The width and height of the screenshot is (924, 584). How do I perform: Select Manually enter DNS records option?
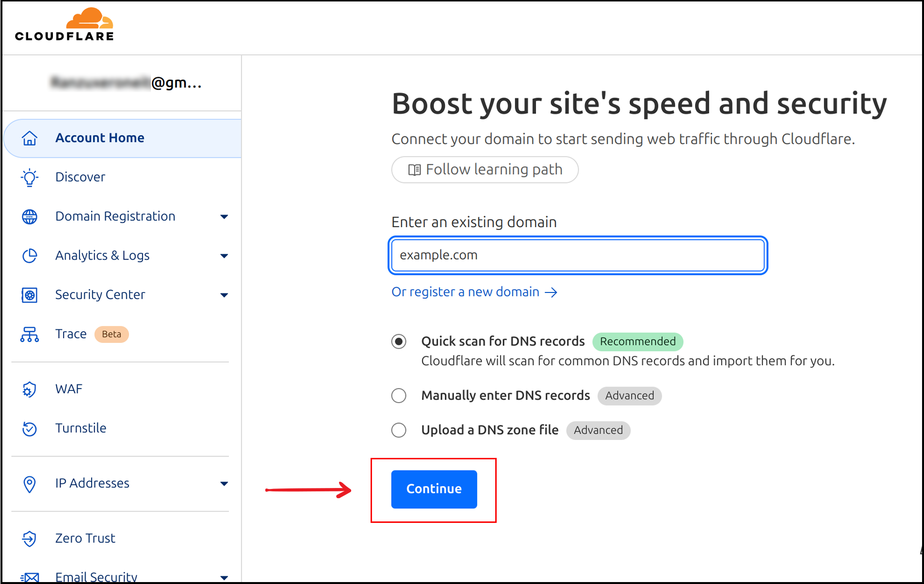click(x=399, y=396)
